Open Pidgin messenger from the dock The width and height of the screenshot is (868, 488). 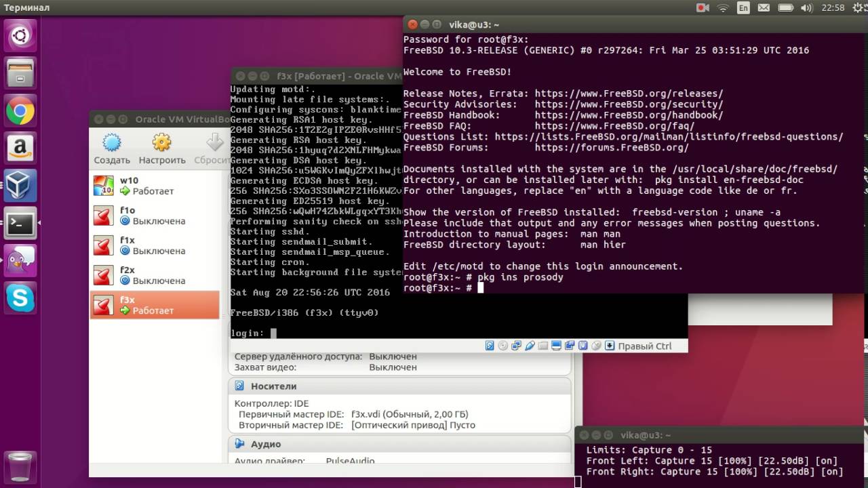point(20,260)
